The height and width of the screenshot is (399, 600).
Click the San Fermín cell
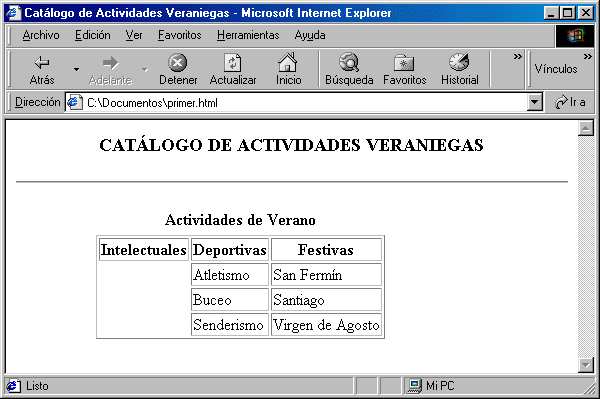pos(326,275)
